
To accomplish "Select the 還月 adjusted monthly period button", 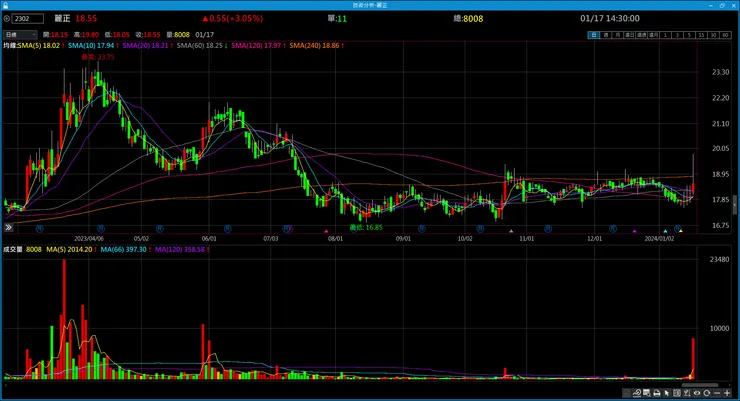I will point(653,35).
